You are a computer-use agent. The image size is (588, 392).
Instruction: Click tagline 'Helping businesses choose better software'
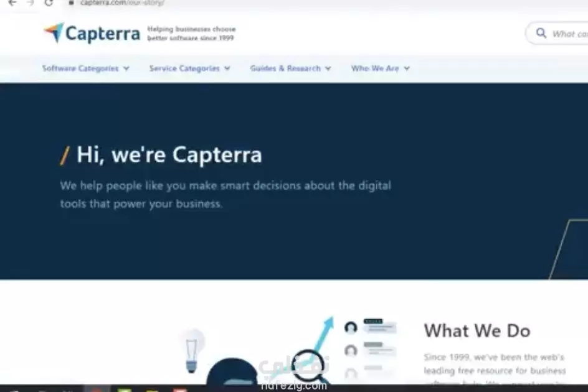point(191,34)
